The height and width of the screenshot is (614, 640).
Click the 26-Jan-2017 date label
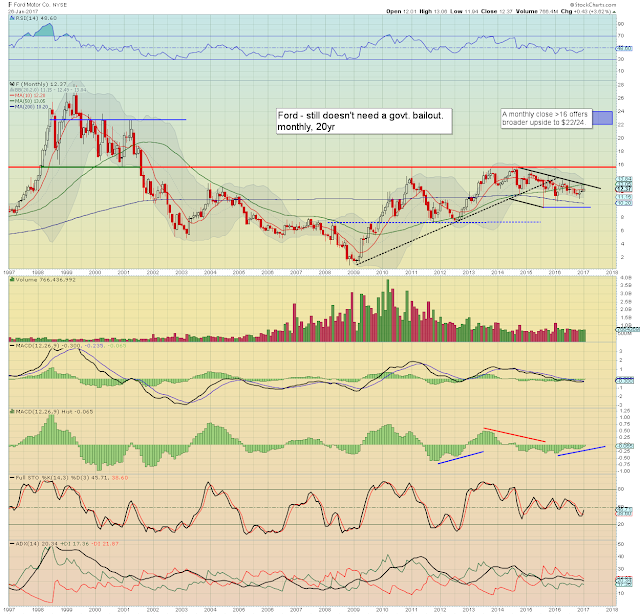[x=23, y=11]
